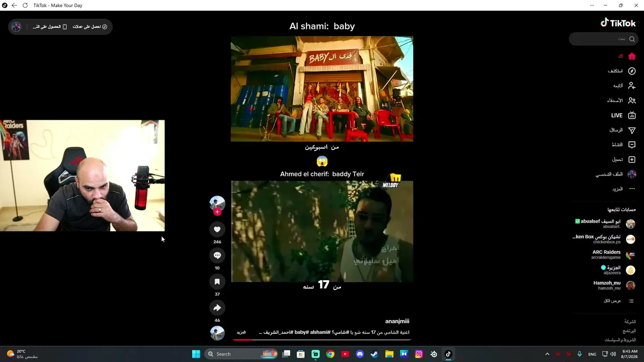Open Messages with the paper plane icon

click(632, 130)
